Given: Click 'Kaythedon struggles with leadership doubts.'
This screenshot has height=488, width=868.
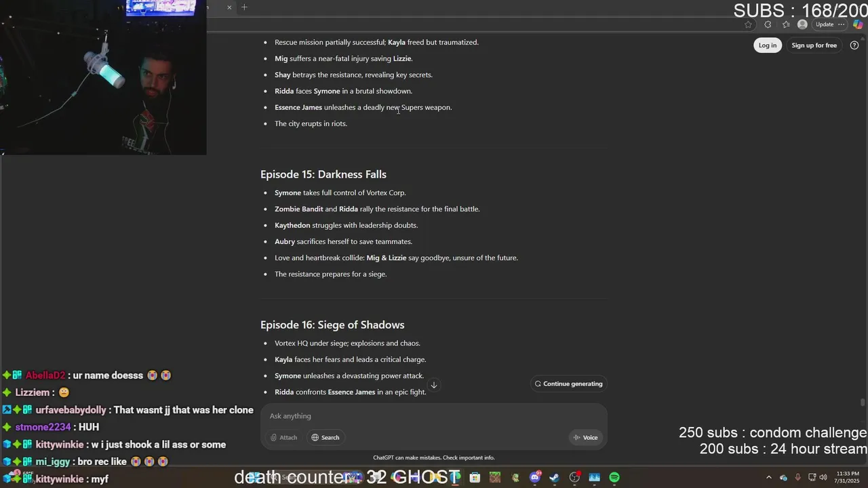Looking at the screenshot, I should [x=346, y=225].
